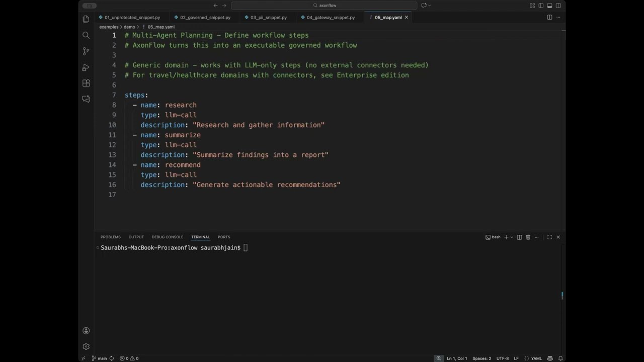Click line number 7 in the gutter

pos(114,95)
